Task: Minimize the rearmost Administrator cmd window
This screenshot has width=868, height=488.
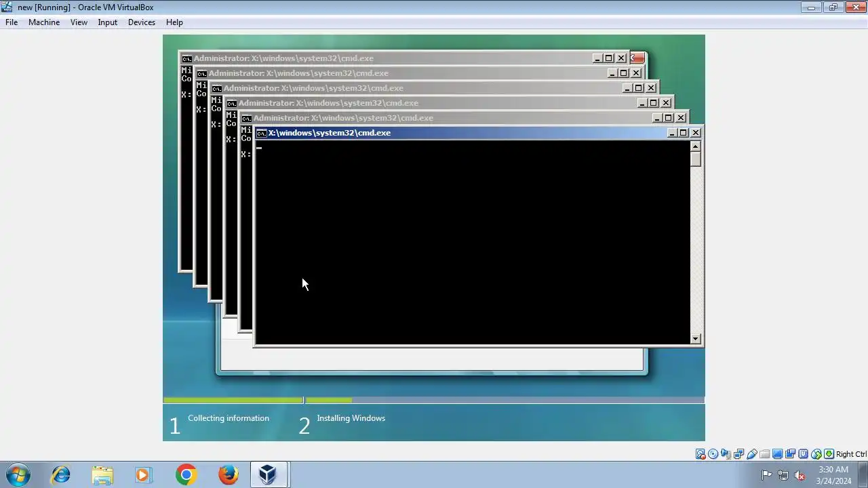Action: [x=597, y=58]
